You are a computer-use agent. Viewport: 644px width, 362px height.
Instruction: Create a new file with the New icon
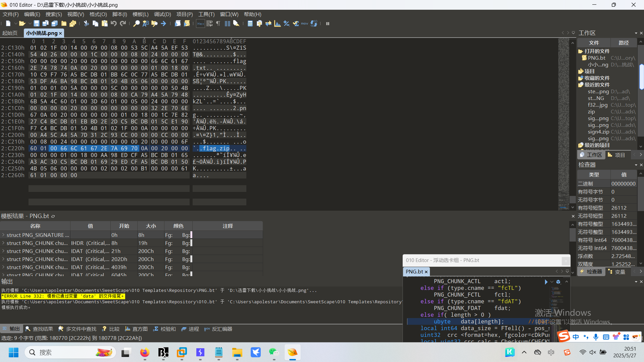click(8, 23)
